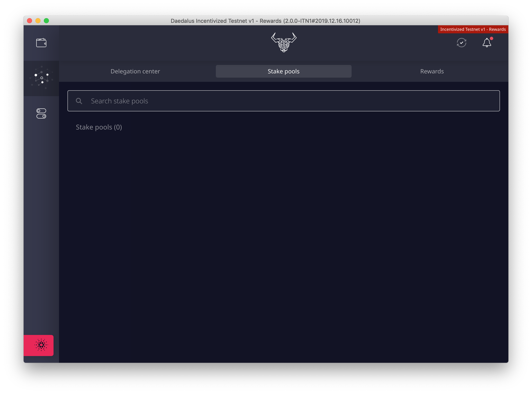Select the staking network sidebar icon
This screenshot has height=394, width=532.
tap(41, 78)
